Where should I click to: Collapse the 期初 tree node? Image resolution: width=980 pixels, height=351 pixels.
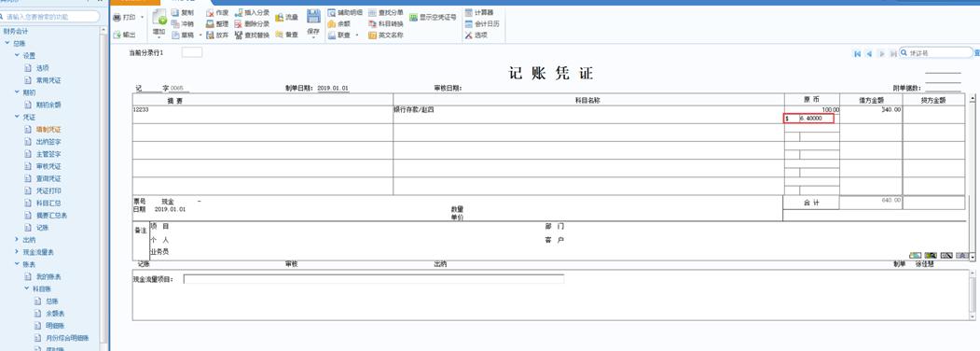[17, 92]
